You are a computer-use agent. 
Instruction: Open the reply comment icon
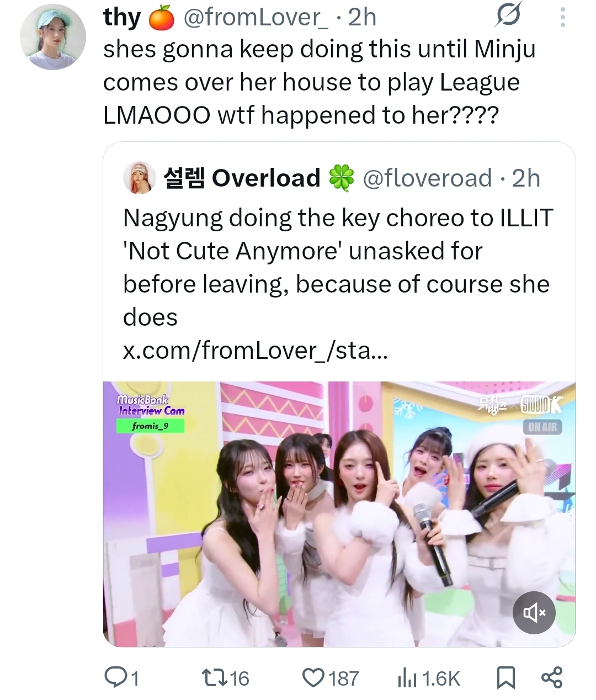point(115,677)
